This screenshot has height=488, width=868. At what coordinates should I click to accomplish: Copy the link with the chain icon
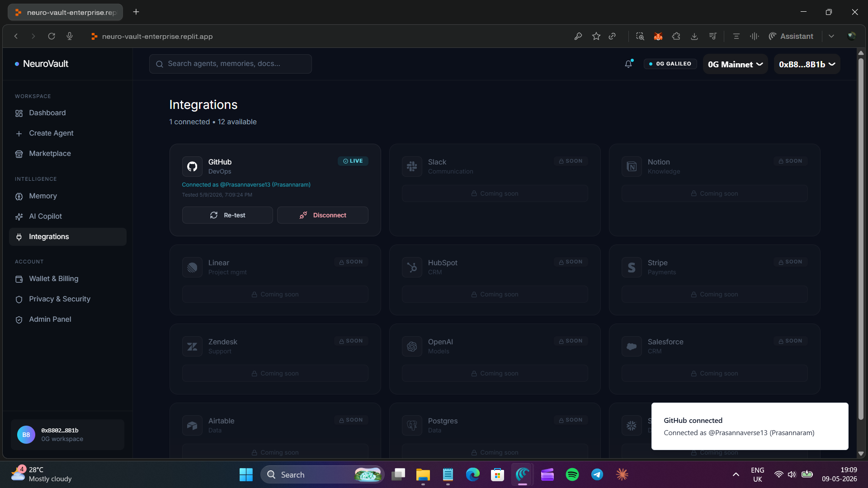point(612,36)
